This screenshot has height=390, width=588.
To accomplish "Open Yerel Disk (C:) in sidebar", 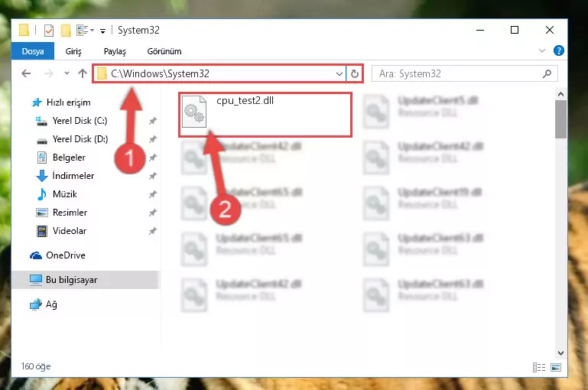I will [72, 121].
